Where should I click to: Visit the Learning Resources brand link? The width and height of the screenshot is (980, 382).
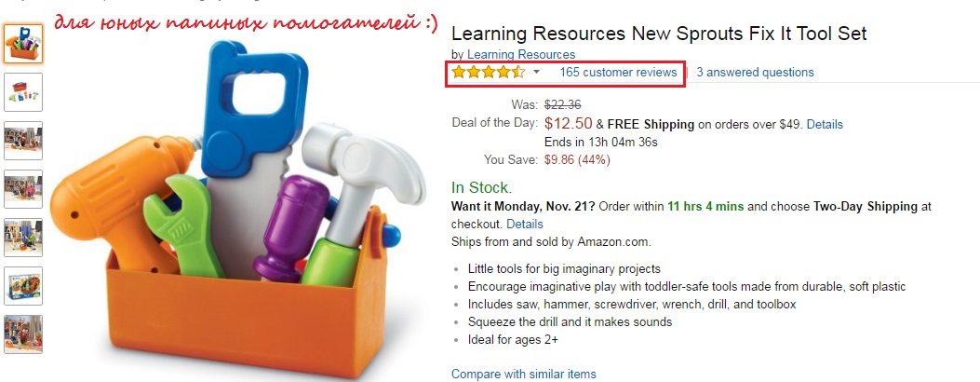(x=521, y=54)
